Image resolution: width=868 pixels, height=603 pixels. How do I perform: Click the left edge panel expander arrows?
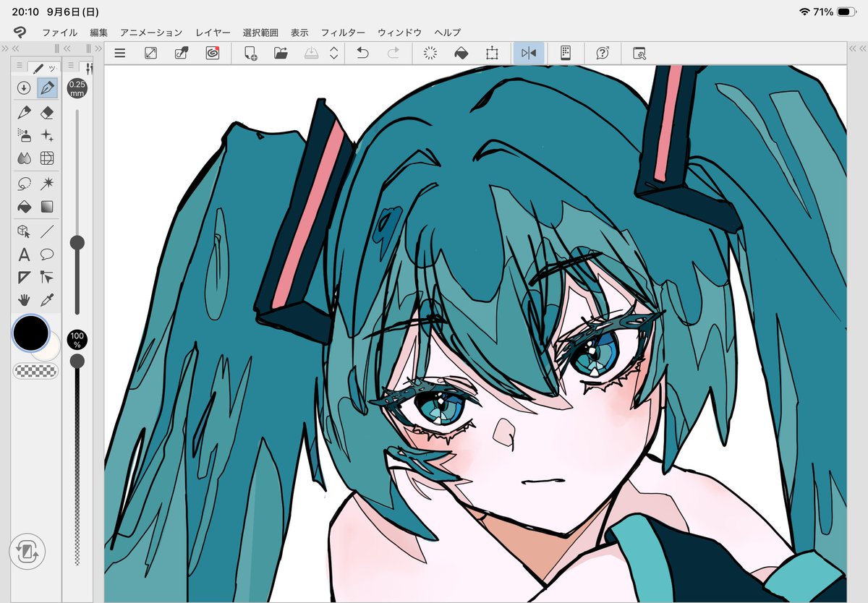(x=4, y=48)
